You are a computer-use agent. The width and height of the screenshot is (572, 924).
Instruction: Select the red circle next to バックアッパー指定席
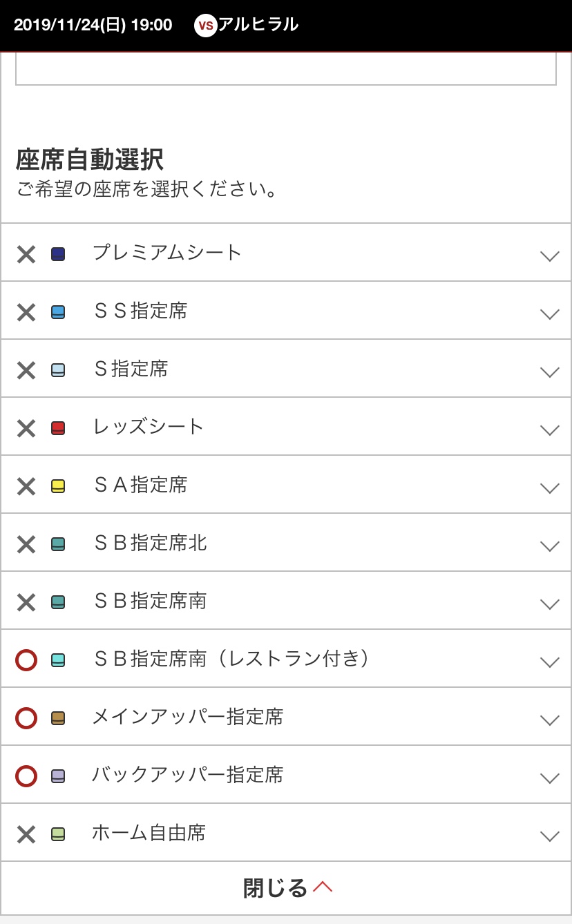26,776
